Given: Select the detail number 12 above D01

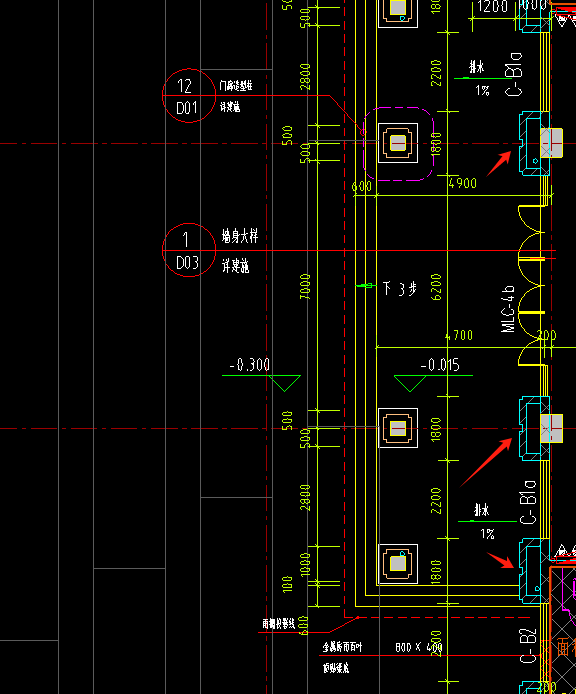Looking at the screenshot, I should click(x=184, y=85).
